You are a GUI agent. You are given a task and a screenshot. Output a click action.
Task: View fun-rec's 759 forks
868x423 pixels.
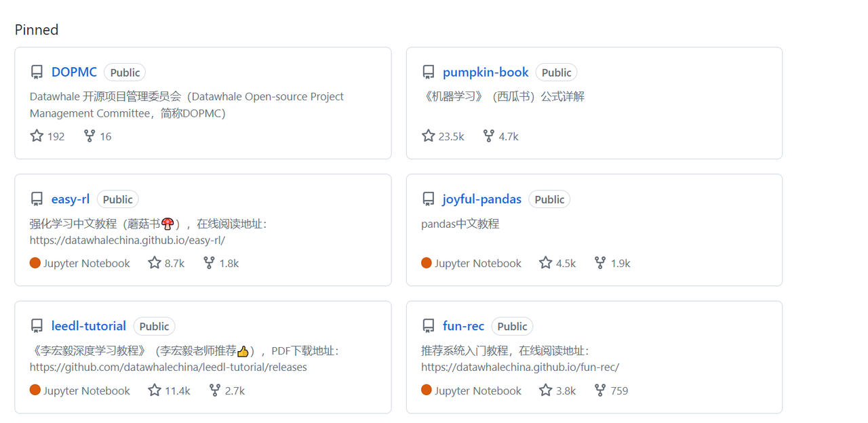618,390
